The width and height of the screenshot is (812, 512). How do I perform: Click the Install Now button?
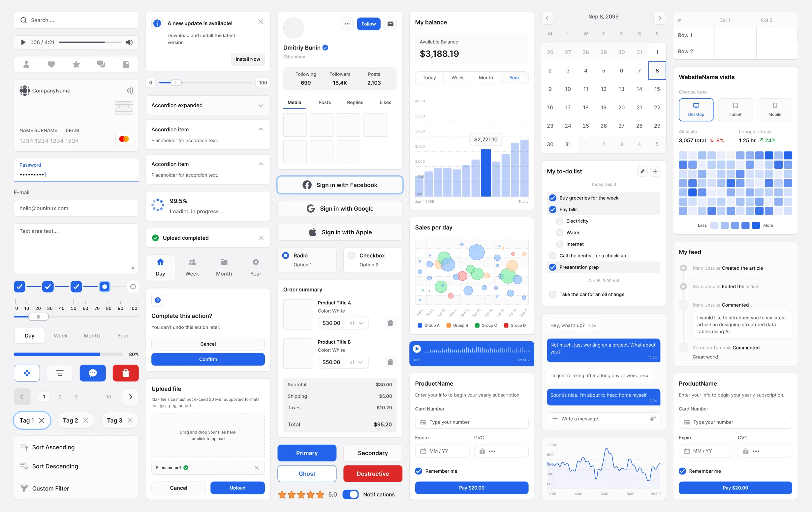click(x=247, y=58)
